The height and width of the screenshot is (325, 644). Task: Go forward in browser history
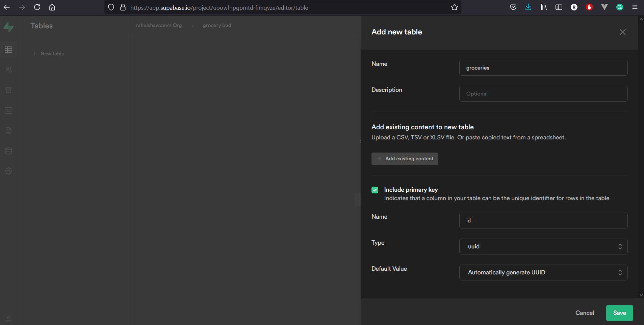pos(22,7)
